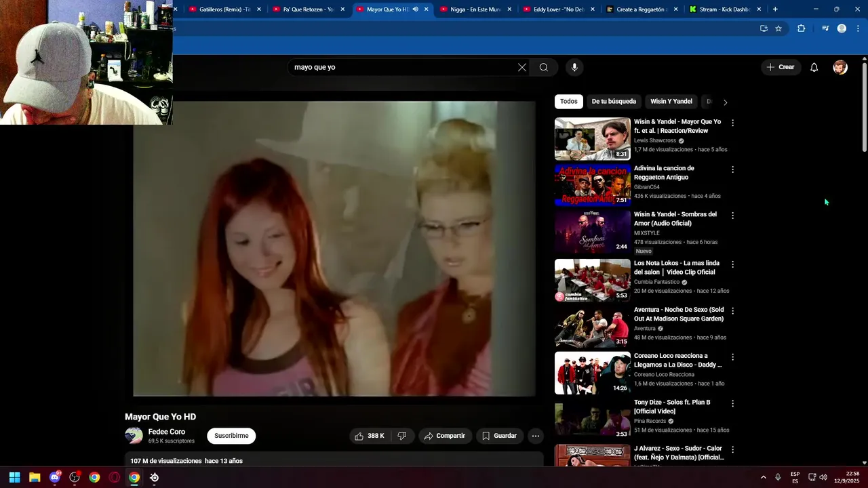The image size is (868, 488).
Task: Open options for Lewis Shawcross reaction video
Action: [x=732, y=123]
